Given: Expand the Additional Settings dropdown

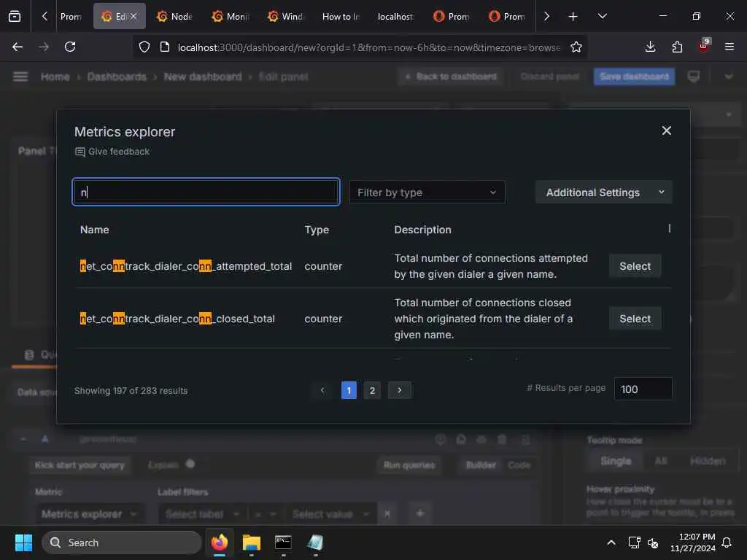Looking at the screenshot, I should pos(603,192).
